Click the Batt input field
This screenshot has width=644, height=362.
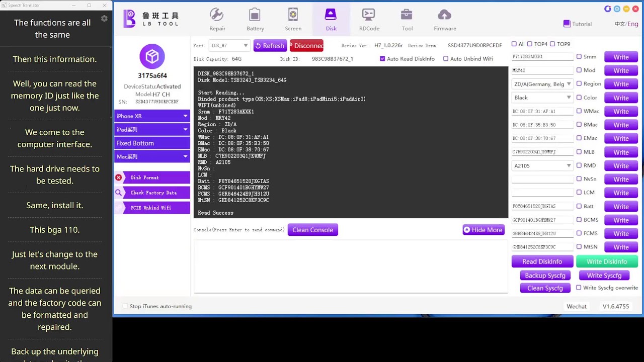coord(542,206)
